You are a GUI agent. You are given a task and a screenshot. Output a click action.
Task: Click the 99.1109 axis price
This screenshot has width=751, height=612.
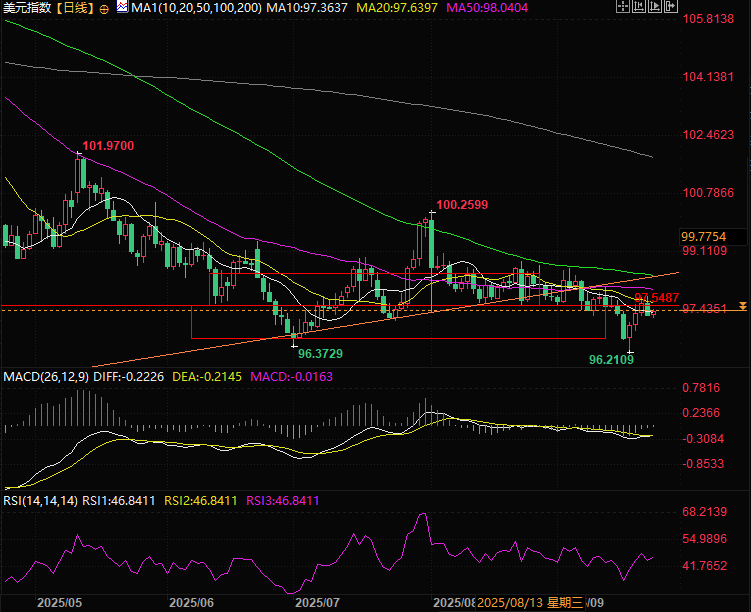[x=705, y=251]
